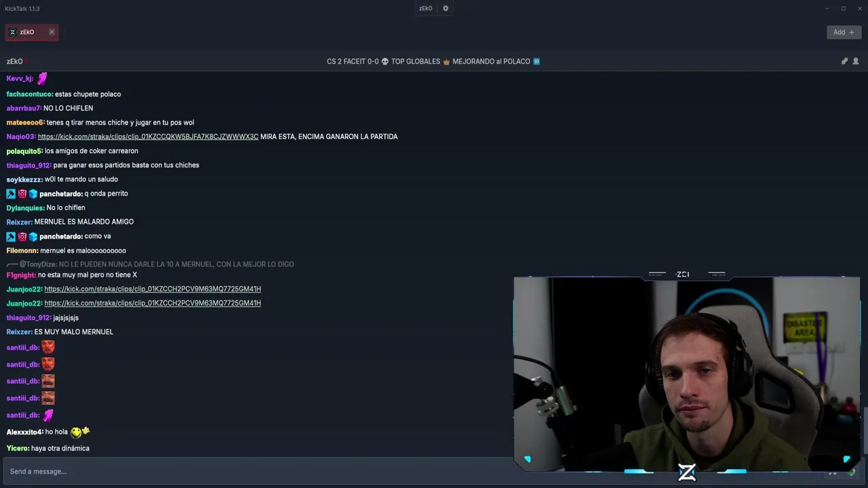Image resolution: width=868 pixels, height=488 pixels.
Task: Click the zEkO title pill in the title bar
Action: tap(426, 9)
